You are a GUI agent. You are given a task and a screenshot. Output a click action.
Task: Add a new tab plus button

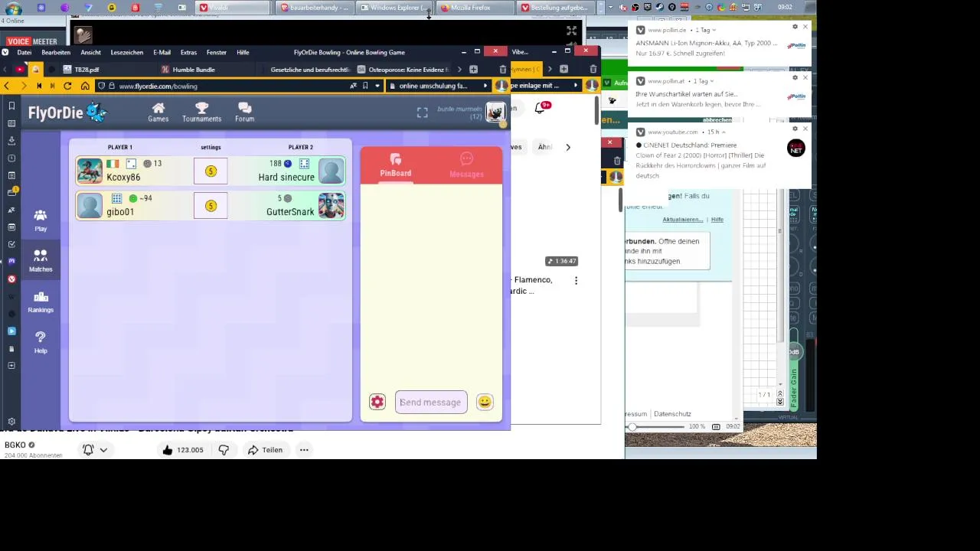pyautogui.click(x=474, y=70)
